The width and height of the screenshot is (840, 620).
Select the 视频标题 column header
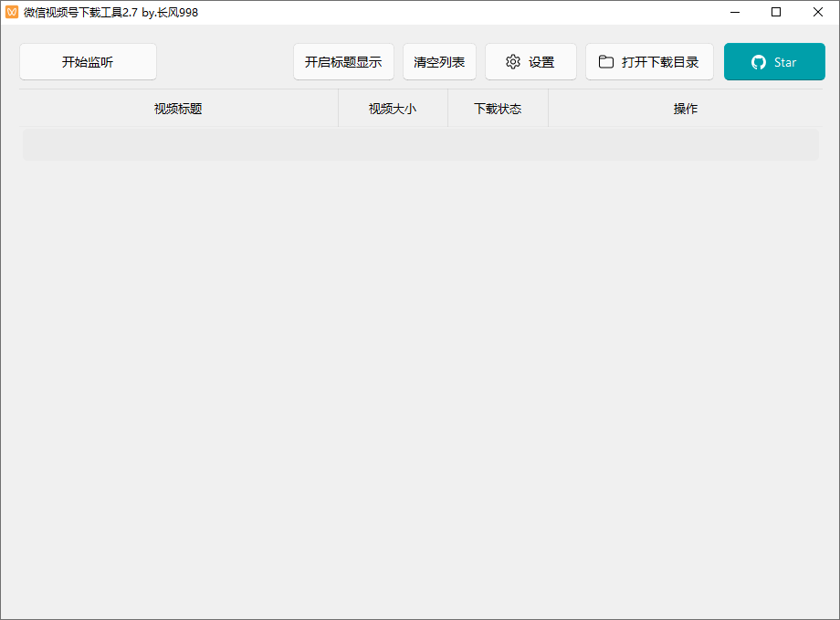pyautogui.click(x=178, y=109)
